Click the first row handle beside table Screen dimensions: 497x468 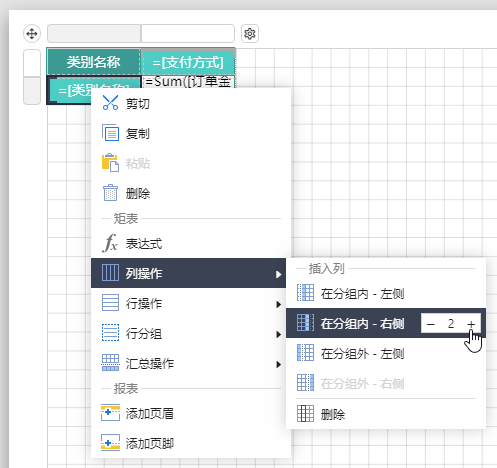(32, 63)
